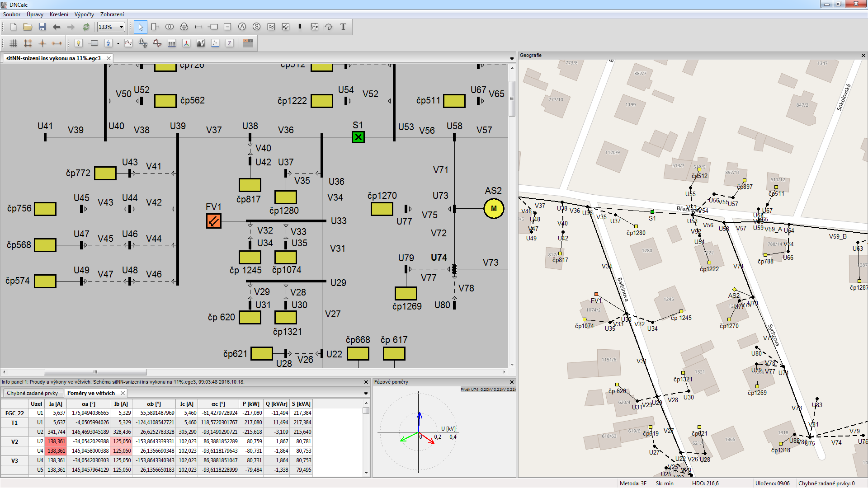Open the 133% zoom dropdown
Image resolution: width=868 pixels, height=488 pixels.
[121, 27]
